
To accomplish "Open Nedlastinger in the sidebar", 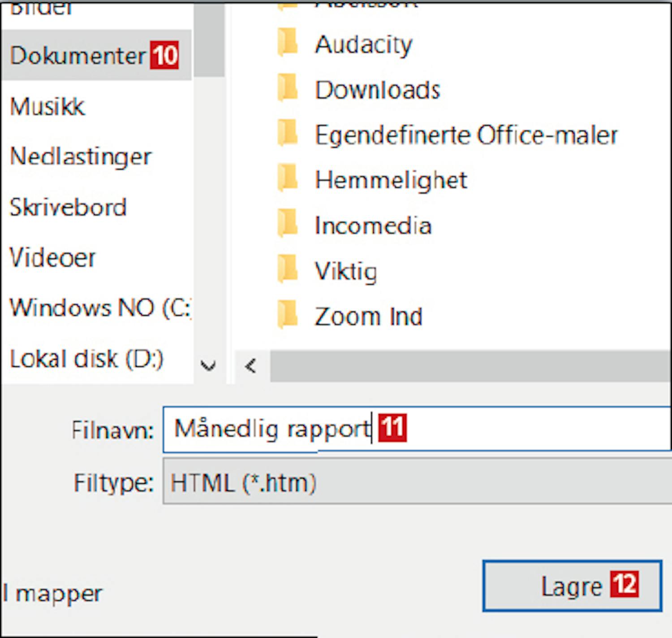I will coord(81,157).
